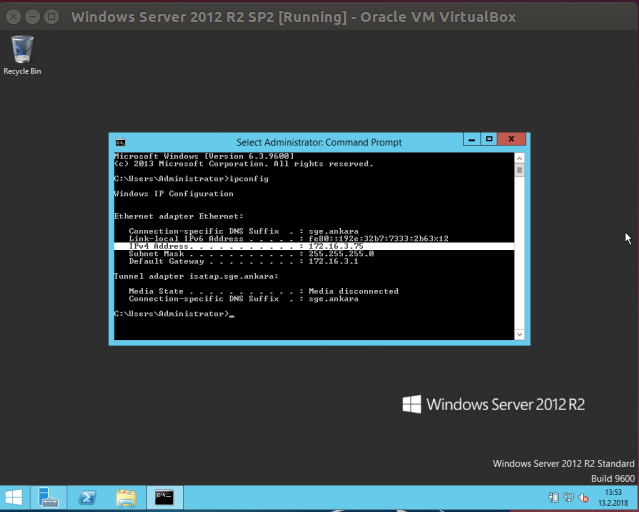Minimize the Command Prompt window
The height and width of the screenshot is (512, 639).
[472, 139]
